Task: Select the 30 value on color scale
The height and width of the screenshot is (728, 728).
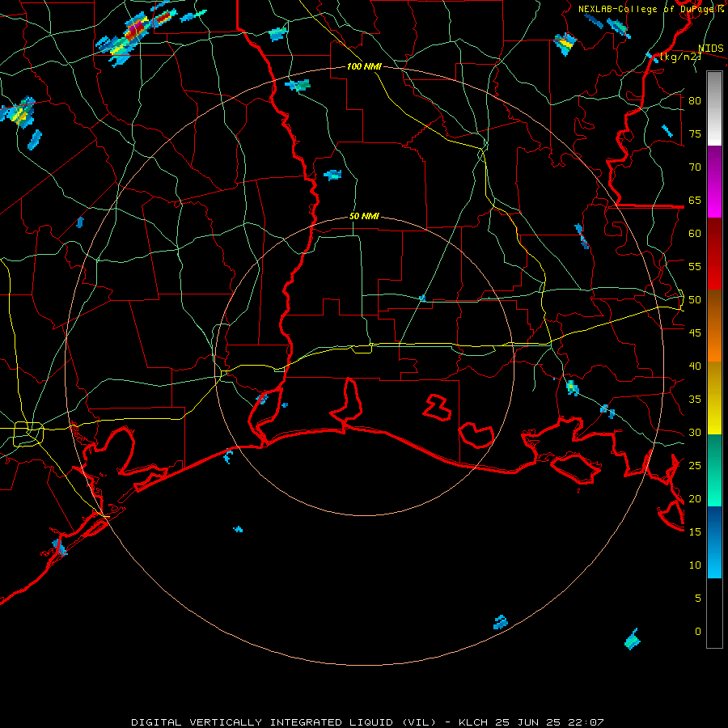Action: coord(695,433)
